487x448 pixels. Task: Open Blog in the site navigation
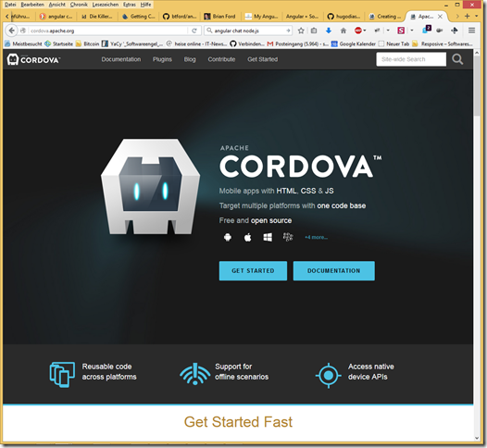(x=190, y=59)
